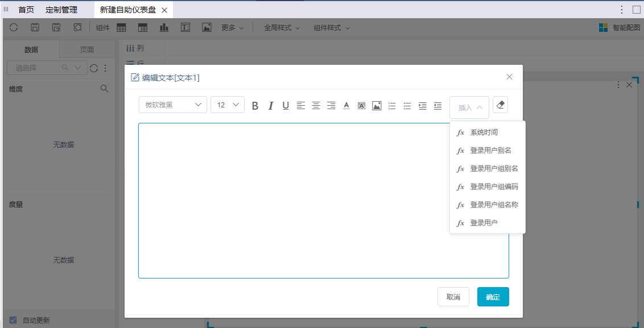This screenshot has width=644, height=328.
Task: Insert 系统时间 function
Action: pos(488,132)
